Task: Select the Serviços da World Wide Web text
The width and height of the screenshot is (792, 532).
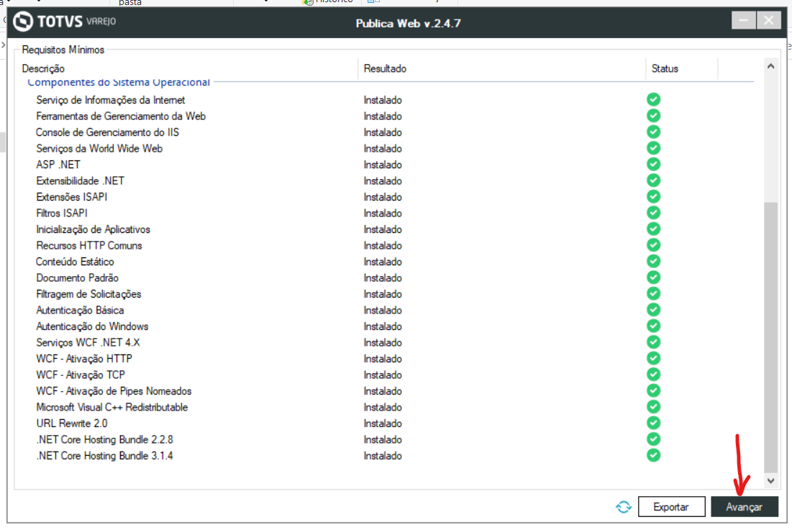Action: pyautogui.click(x=99, y=148)
